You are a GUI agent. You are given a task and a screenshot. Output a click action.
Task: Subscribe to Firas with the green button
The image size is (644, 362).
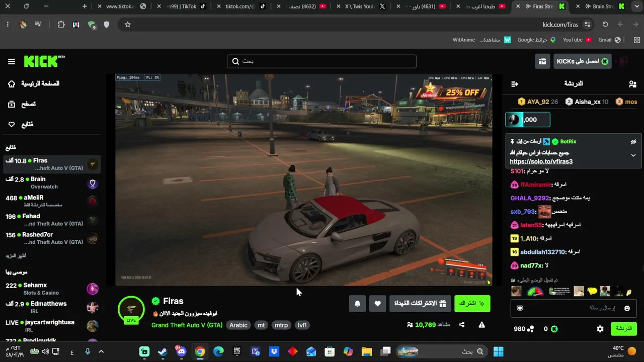coord(472,304)
